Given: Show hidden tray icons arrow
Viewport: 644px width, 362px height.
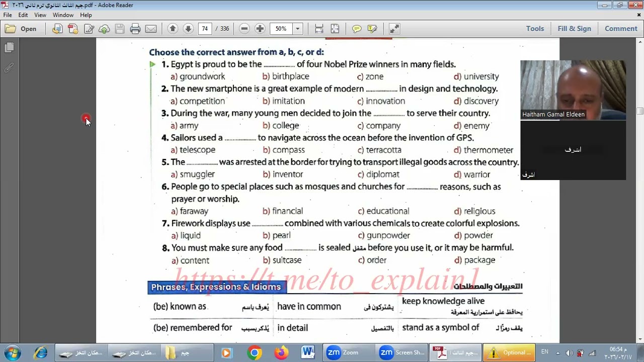Looking at the screenshot, I should (558, 353).
